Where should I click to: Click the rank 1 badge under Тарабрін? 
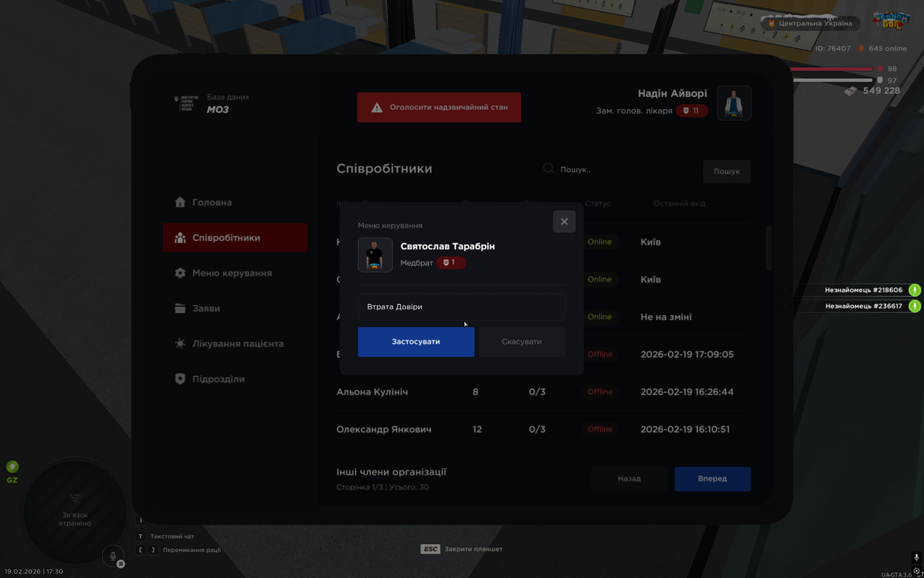click(450, 262)
